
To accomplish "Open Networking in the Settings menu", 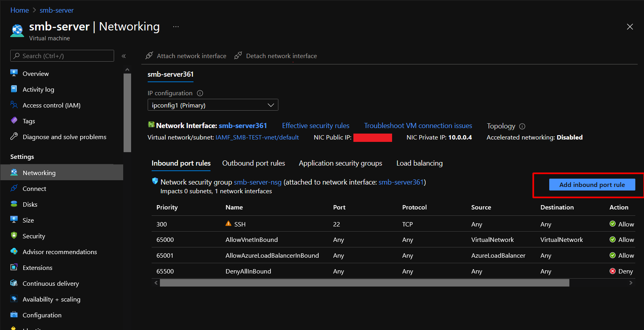I will 62,173.
